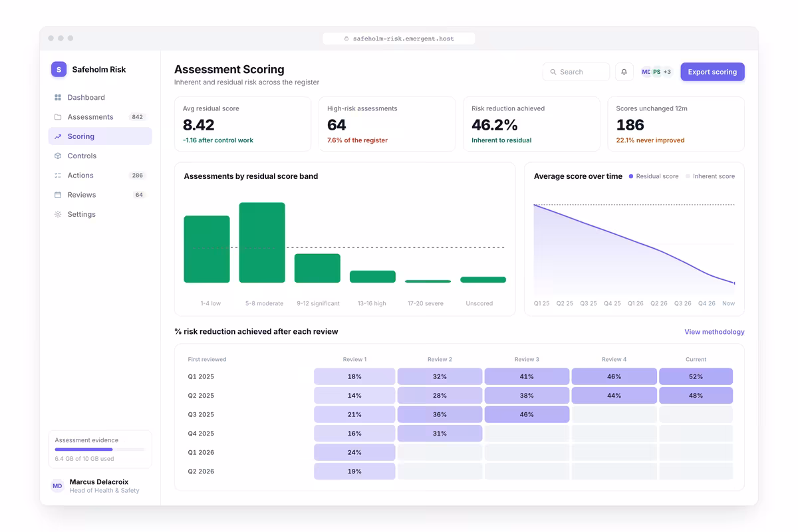Viewport: 798px width, 532px height.
Task: Click the Export scoring button
Action: (712, 72)
